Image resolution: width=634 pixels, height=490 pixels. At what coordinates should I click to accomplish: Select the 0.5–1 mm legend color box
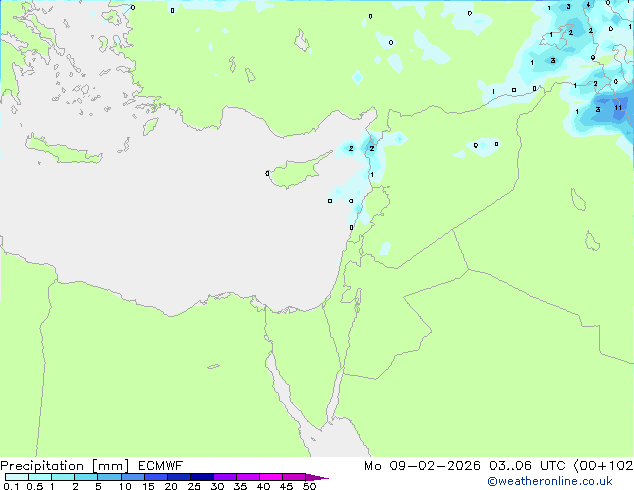(x=40, y=477)
